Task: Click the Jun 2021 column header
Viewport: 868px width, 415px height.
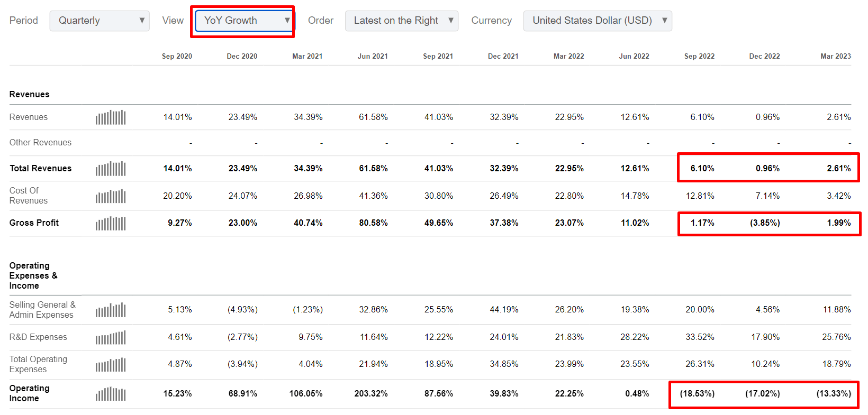Action: tap(373, 56)
